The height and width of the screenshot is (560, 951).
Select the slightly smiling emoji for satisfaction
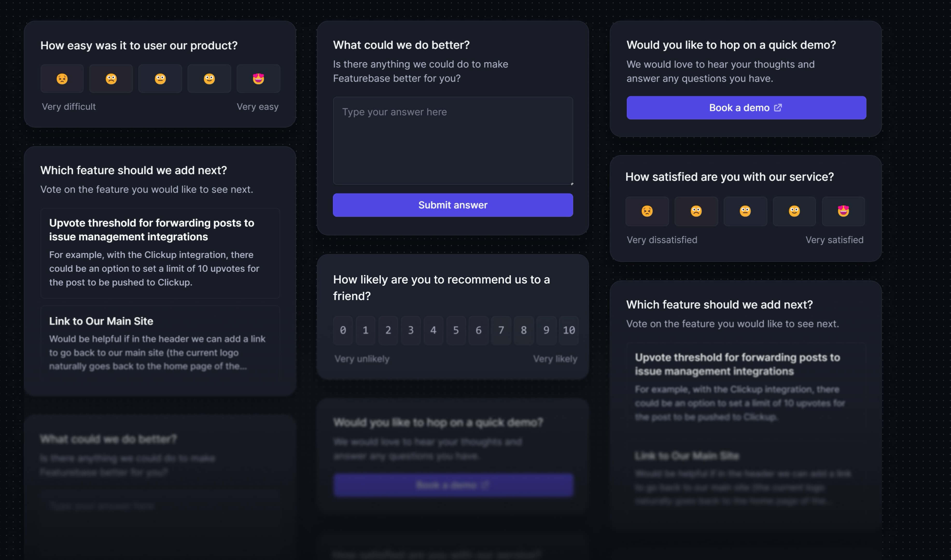[794, 211]
